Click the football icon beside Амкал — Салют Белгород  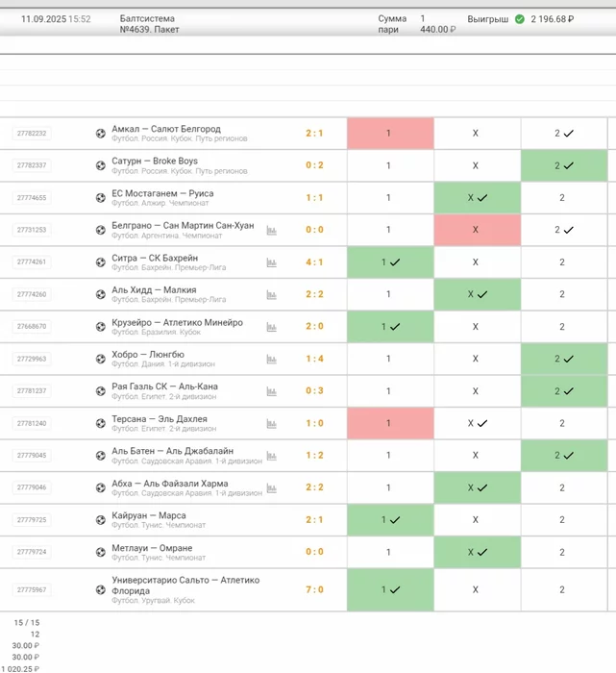point(101,134)
